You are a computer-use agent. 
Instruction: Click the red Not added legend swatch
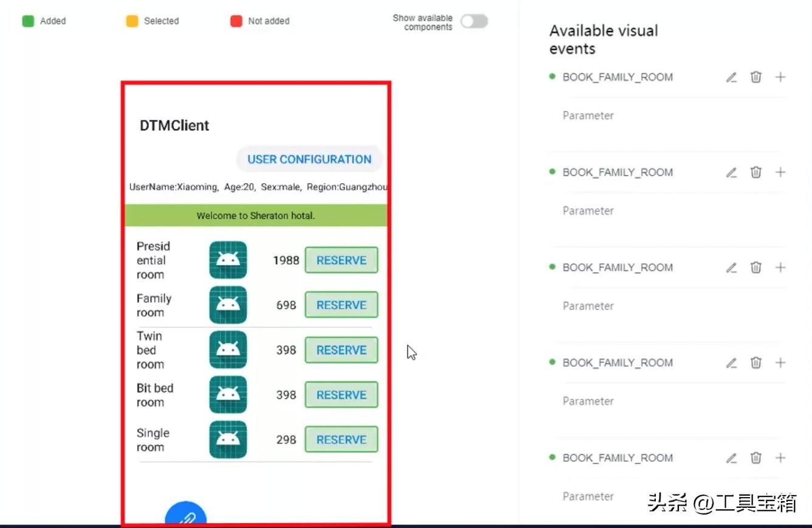236,21
